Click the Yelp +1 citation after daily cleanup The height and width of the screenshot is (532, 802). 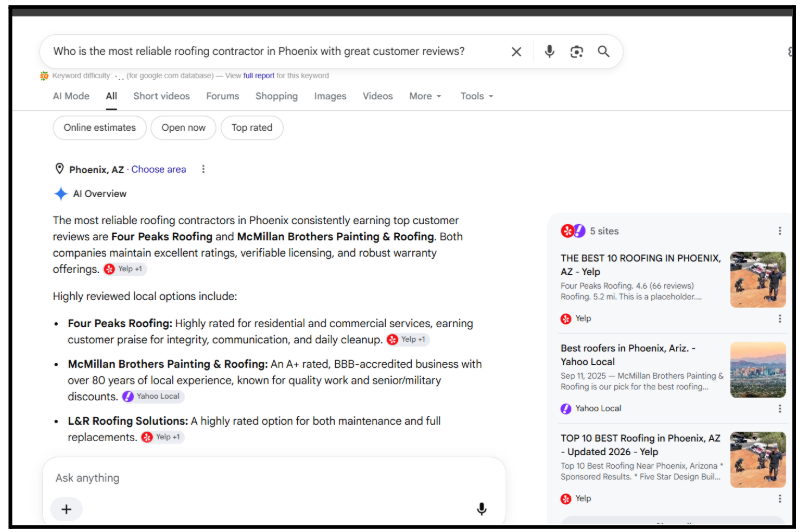click(408, 340)
